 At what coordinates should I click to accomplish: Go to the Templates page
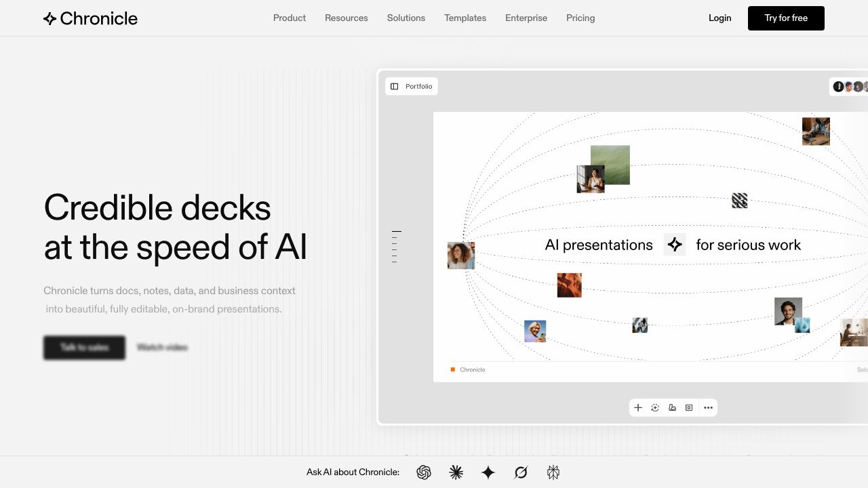click(465, 18)
